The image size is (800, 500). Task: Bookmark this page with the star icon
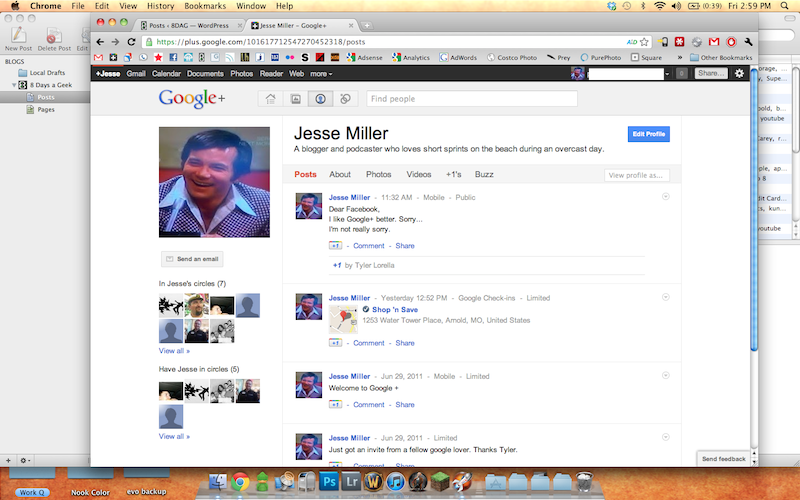point(644,42)
